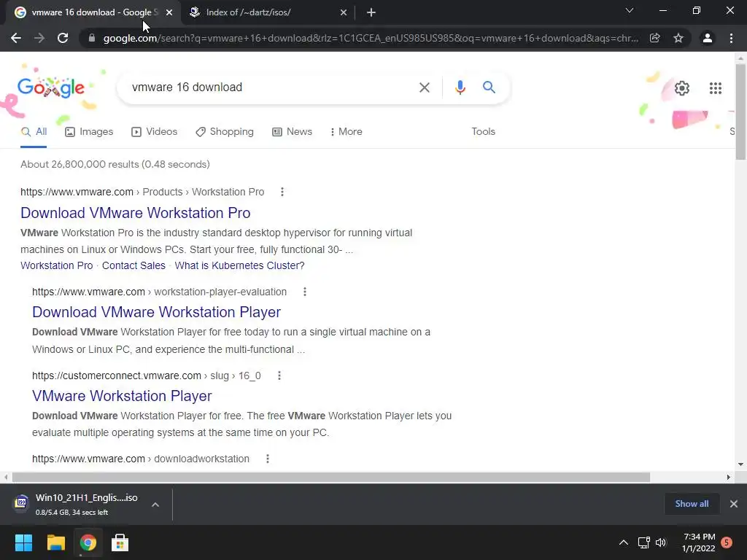Click the Contact Sales sitelink

pyautogui.click(x=133, y=265)
